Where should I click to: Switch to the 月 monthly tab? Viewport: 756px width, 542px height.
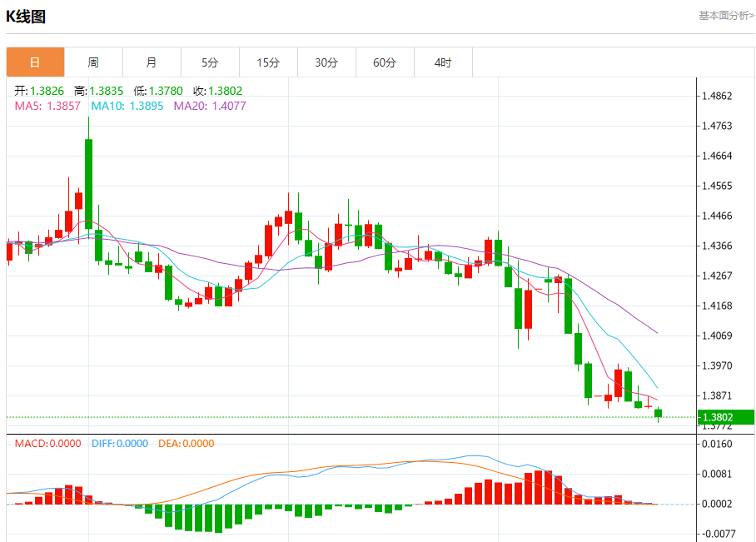pos(152,62)
